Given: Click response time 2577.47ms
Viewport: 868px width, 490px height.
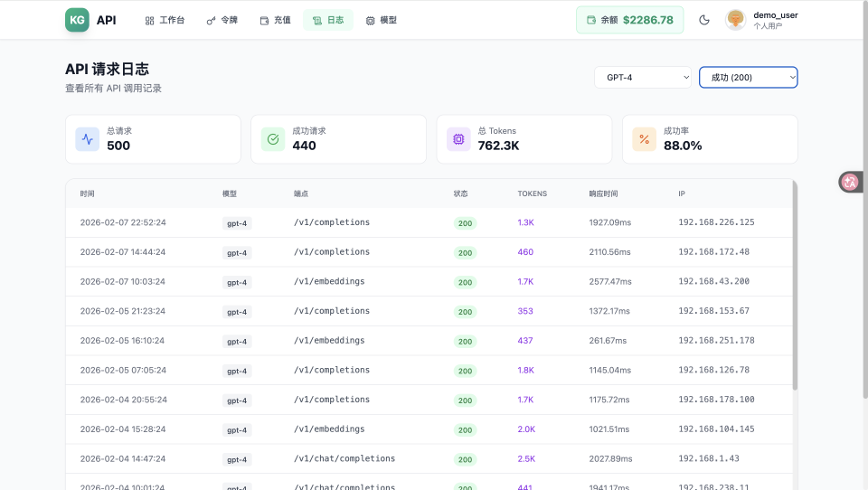Looking at the screenshot, I should [x=610, y=282].
